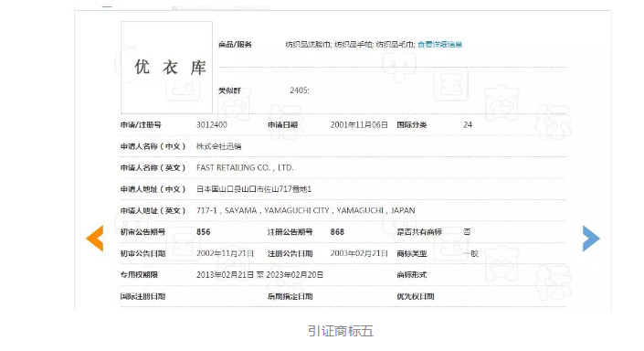
Task: Click the 申请人名称(英文) label
Action: pos(153,167)
